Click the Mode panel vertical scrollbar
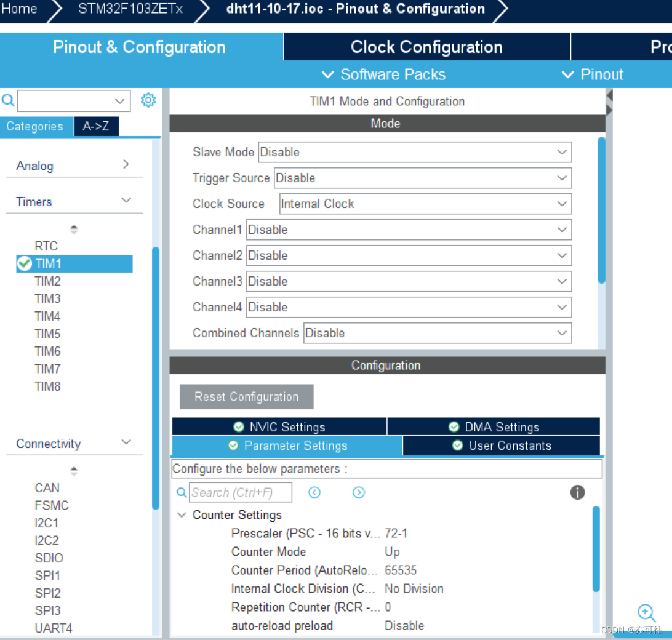672x640 pixels. (x=602, y=210)
